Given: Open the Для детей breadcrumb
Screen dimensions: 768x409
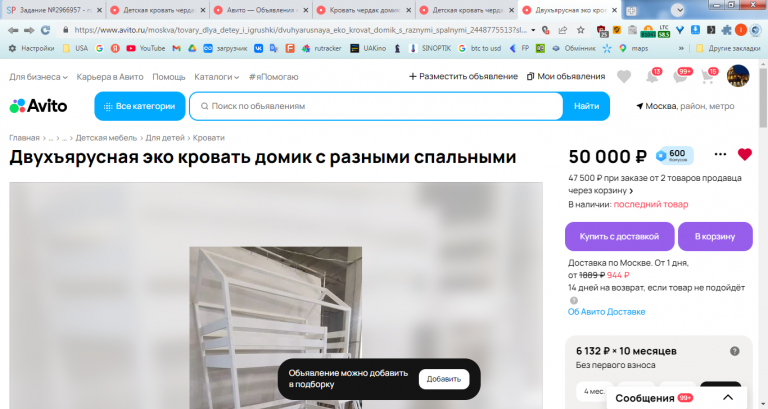Looking at the screenshot, I should point(165,138).
